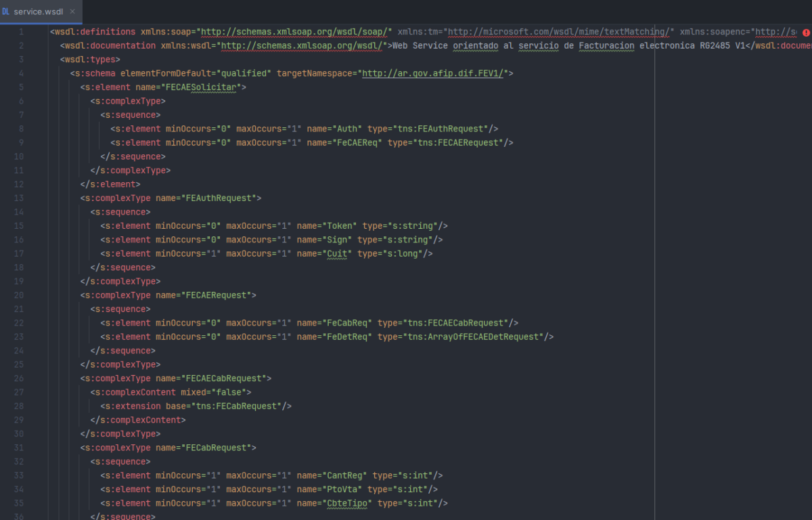Click the wsdl:types opening tag
Viewport: 812px width, 520px height.
coord(91,60)
